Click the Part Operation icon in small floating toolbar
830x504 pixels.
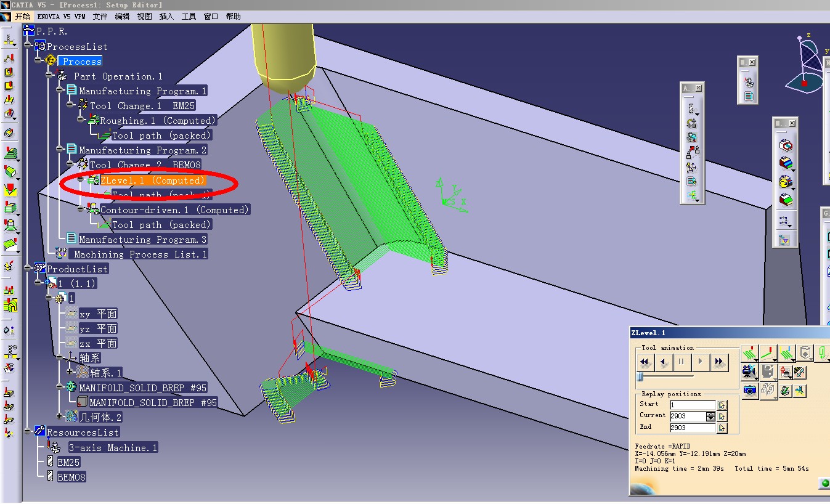(x=748, y=81)
